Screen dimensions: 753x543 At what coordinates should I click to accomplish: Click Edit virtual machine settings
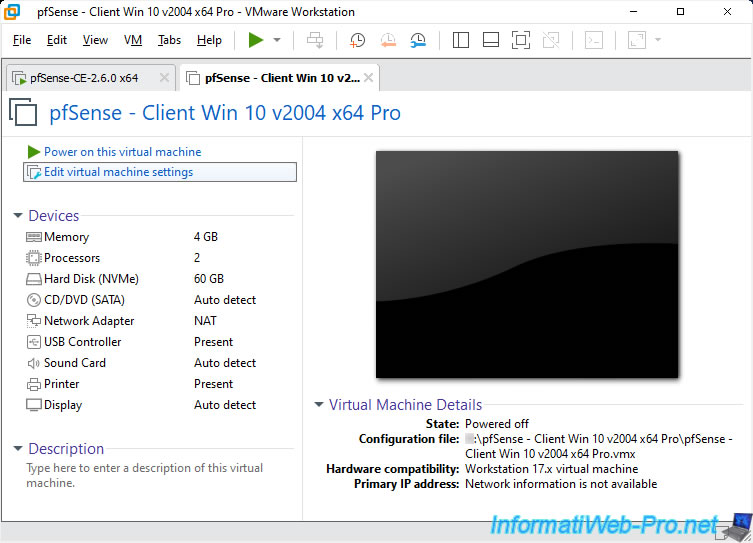(x=160, y=172)
